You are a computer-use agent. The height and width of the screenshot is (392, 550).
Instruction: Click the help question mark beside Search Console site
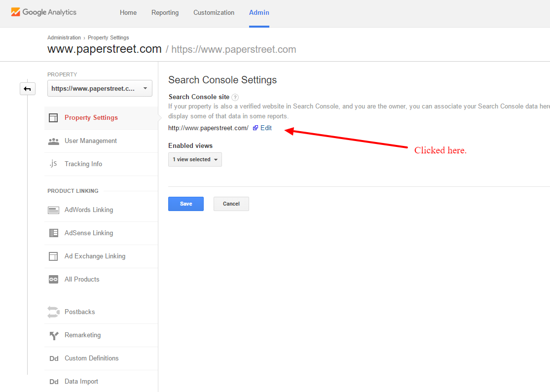tap(235, 98)
